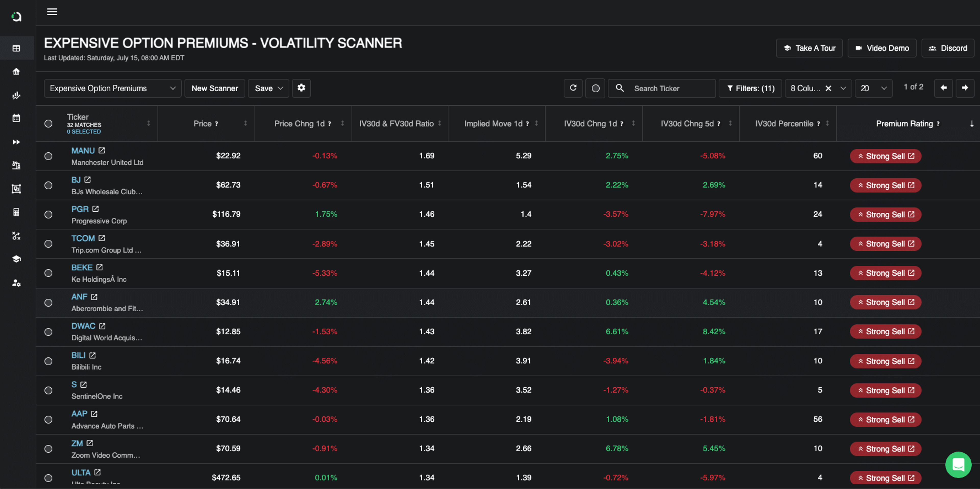Open Expensive Option Premiums scanner dropdown
This screenshot has width=980, height=489.
coord(113,88)
